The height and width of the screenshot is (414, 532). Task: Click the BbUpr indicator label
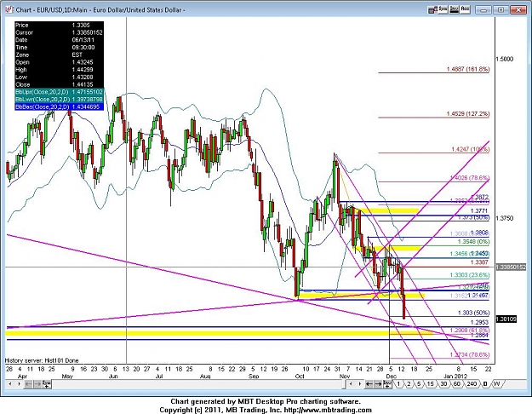42,92
